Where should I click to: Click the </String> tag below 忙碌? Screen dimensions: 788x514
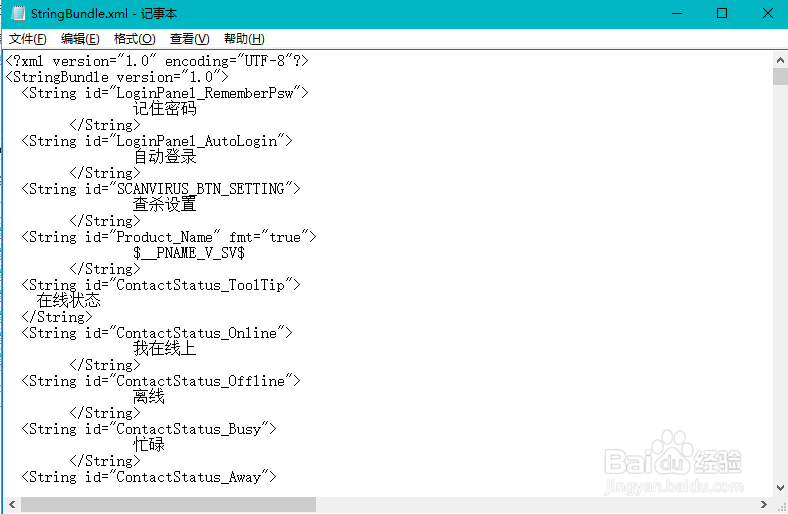[x=105, y=461]
